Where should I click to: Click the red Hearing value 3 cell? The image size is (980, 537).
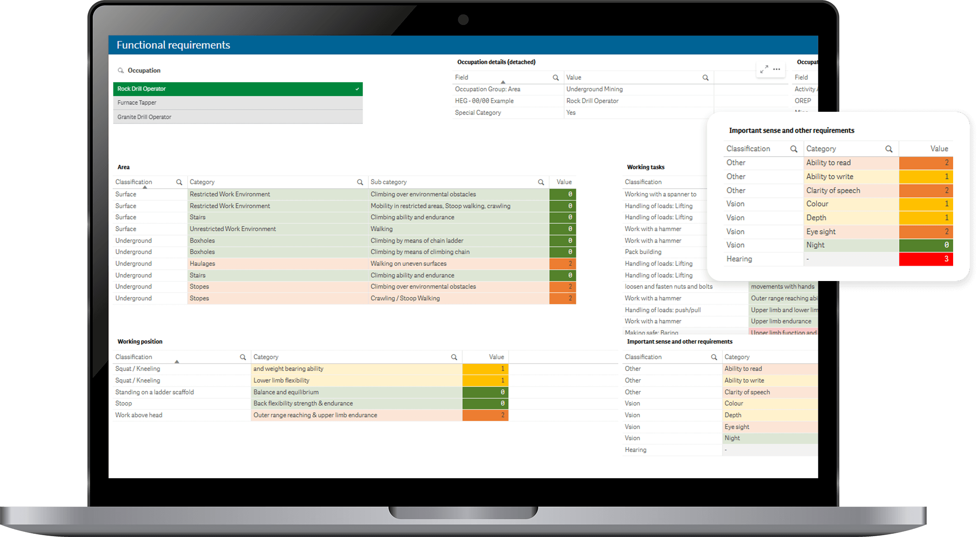coord(925,259)
